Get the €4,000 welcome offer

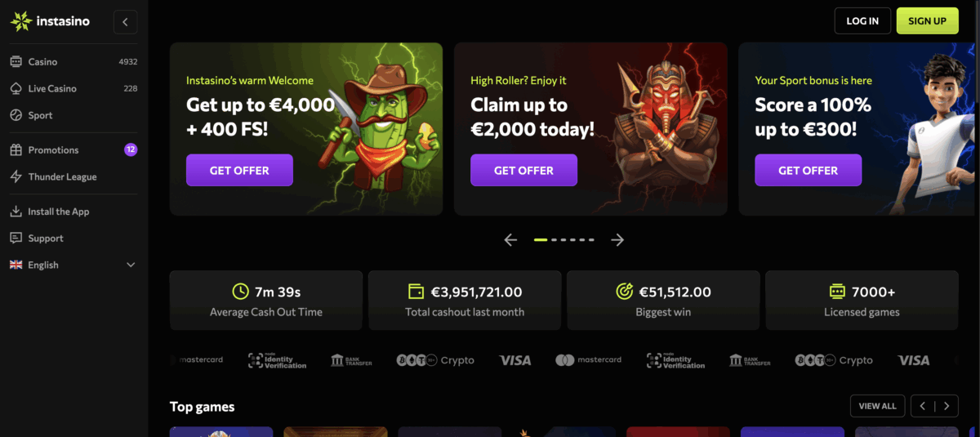pyautogui.click(x=239, y=170)
